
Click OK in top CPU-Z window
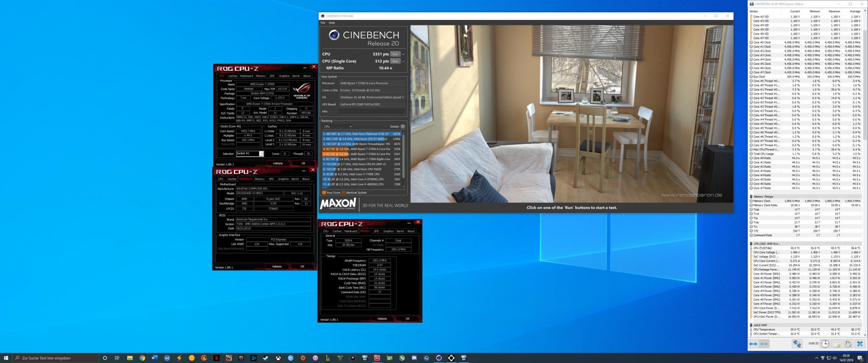point(303,163)
